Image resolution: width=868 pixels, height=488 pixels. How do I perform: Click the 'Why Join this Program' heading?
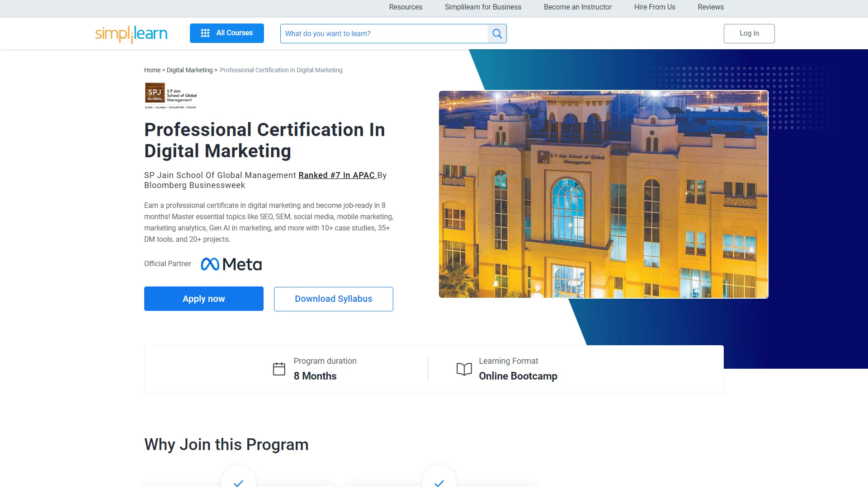(x=226, y=445)
